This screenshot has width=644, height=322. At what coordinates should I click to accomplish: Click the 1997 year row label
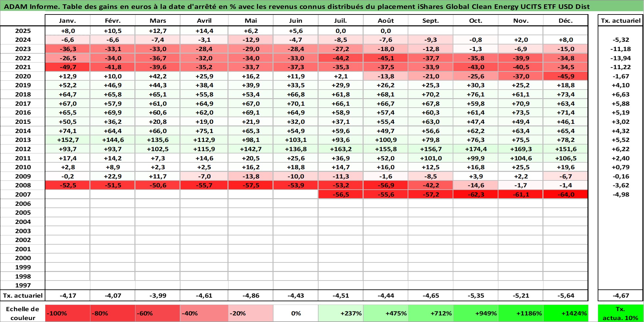[x=23, y=285]
